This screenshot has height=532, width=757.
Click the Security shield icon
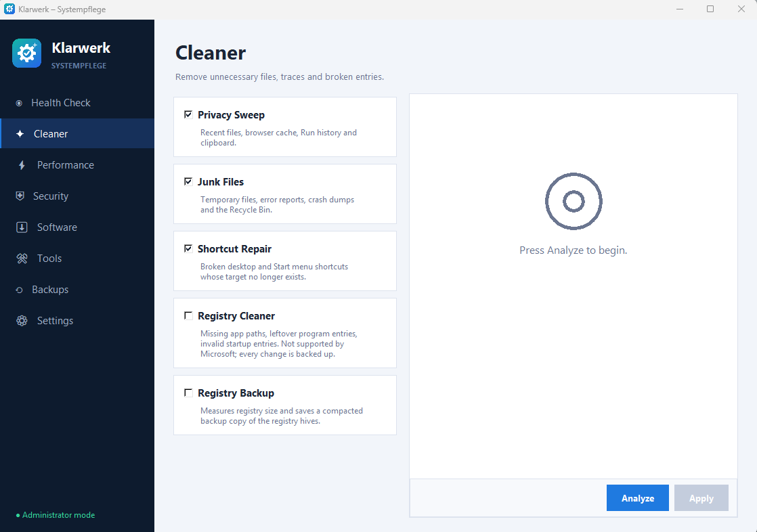(x=20, y=196)
